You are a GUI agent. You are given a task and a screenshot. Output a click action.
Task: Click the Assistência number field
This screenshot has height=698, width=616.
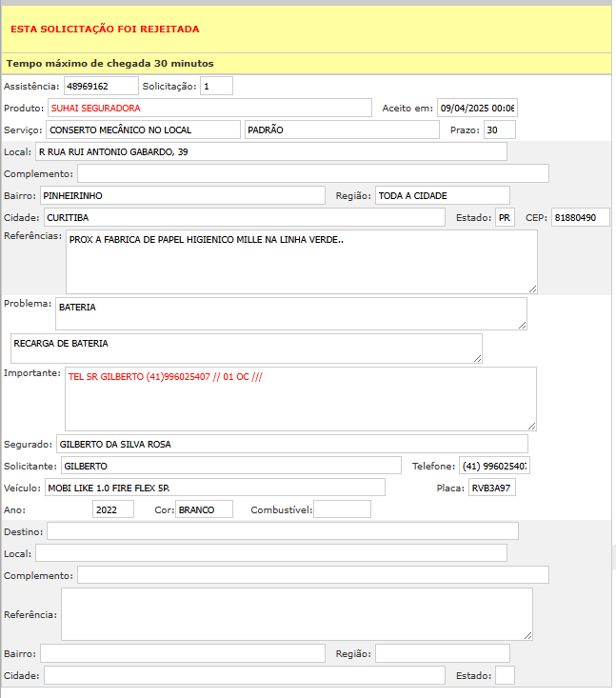(x=101, y=86)
